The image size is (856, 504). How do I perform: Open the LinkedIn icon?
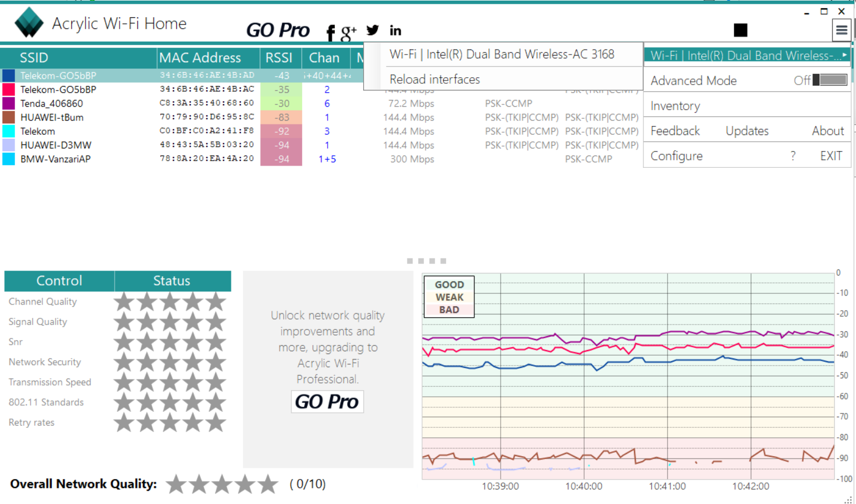pos(395,31)
